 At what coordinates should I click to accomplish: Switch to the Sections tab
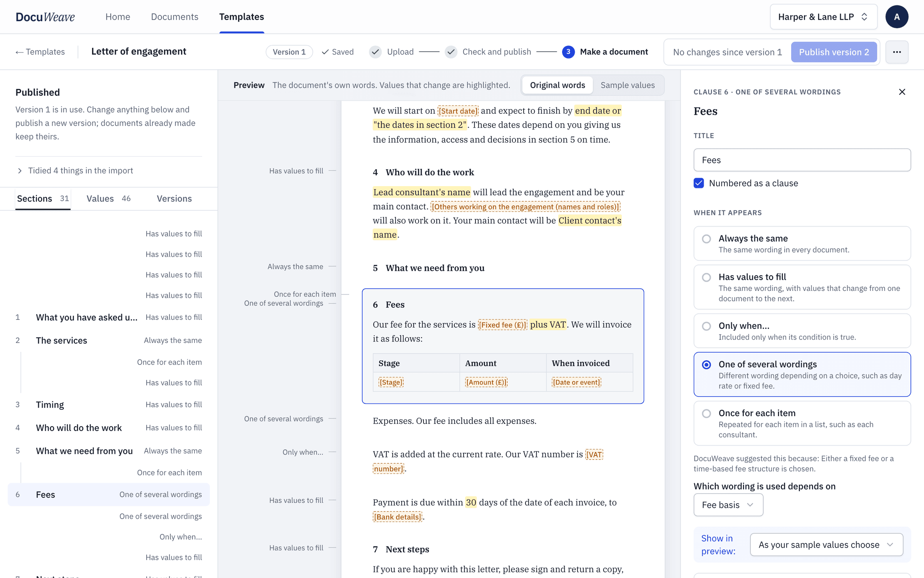click(x=43, y=198)
